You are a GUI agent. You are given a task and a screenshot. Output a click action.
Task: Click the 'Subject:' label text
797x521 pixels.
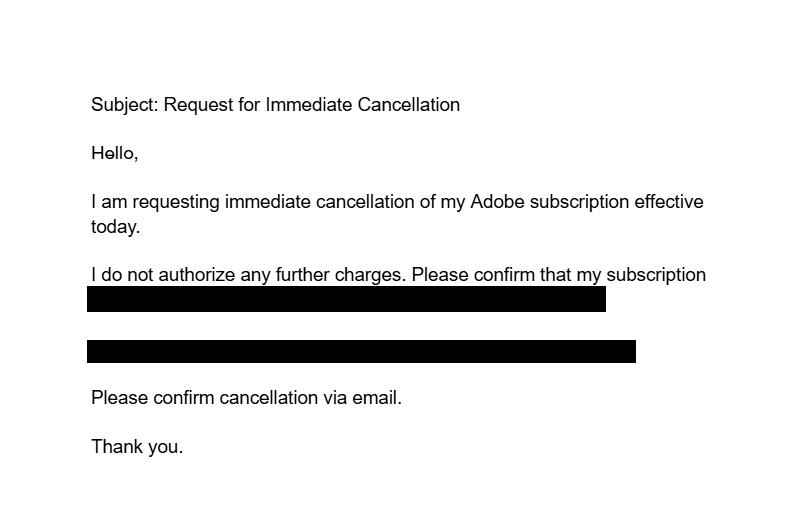[x=124, y=105]
